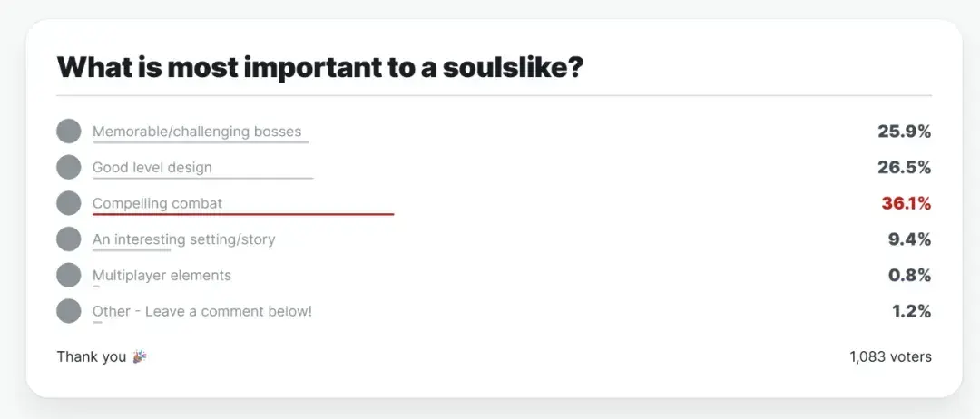Select the radio circle for An interesting setting/story
Viewport: 980px width, 419px height.
point(69,239)
